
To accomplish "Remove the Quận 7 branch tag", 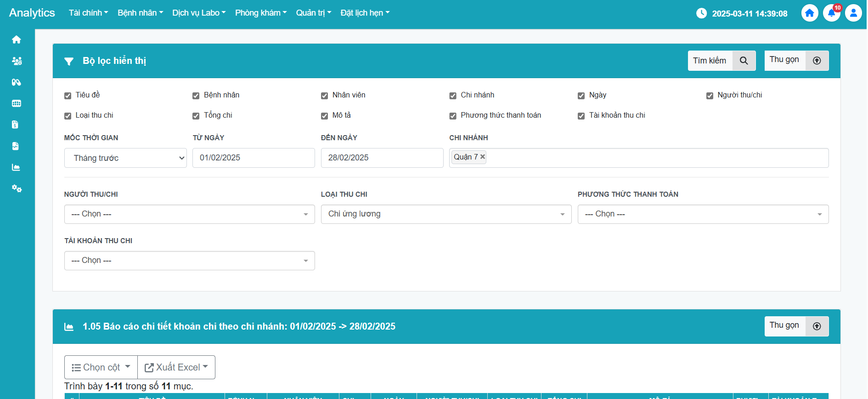I will tap(483, 157).
